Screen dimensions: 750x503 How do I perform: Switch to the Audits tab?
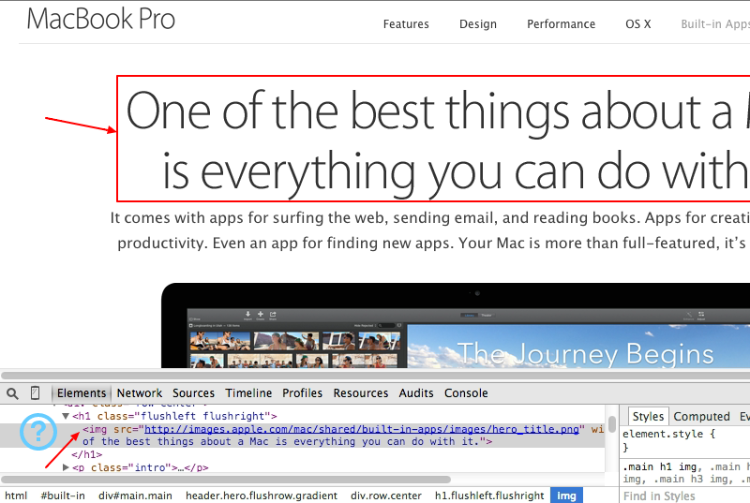[x=416, y=393]
